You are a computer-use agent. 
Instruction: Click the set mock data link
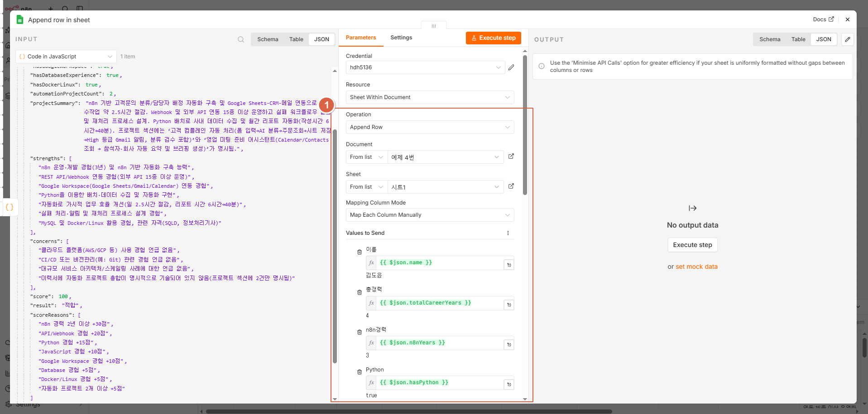tap(696, 266)
